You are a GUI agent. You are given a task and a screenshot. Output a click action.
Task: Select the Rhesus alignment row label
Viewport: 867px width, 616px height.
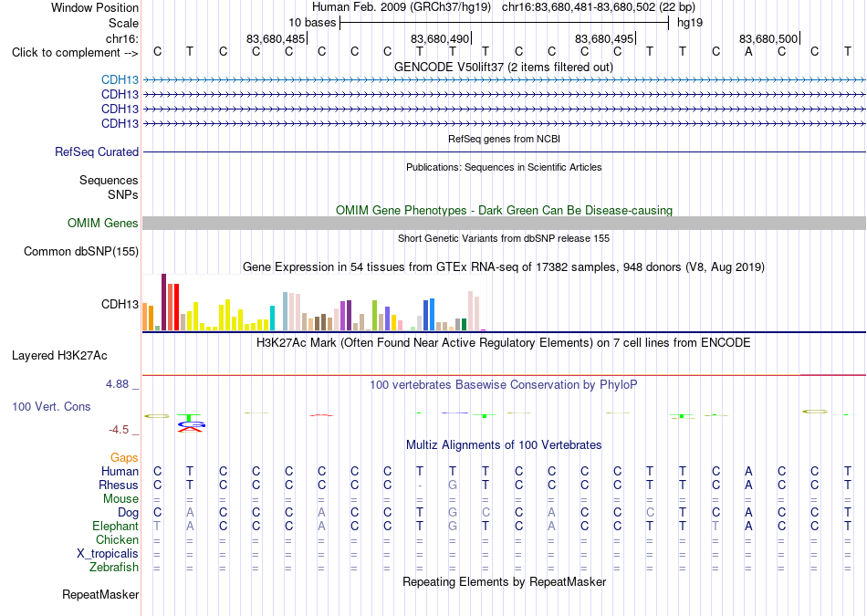(x=119, y=485)
